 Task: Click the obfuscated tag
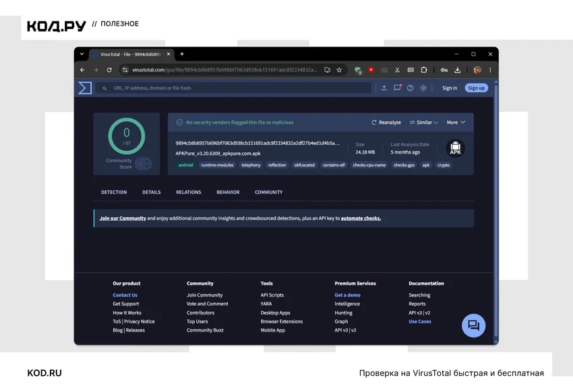[x=305, y=165]
